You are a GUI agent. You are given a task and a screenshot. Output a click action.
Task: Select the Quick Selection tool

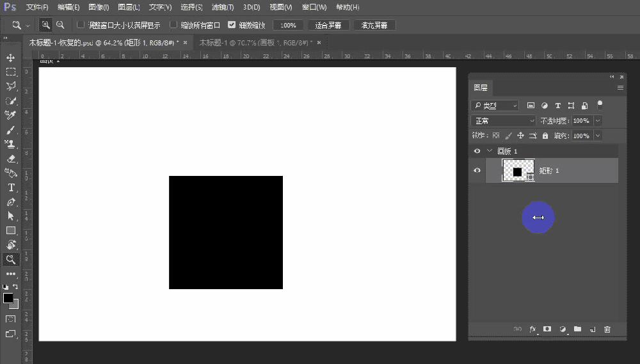(11, 101)
